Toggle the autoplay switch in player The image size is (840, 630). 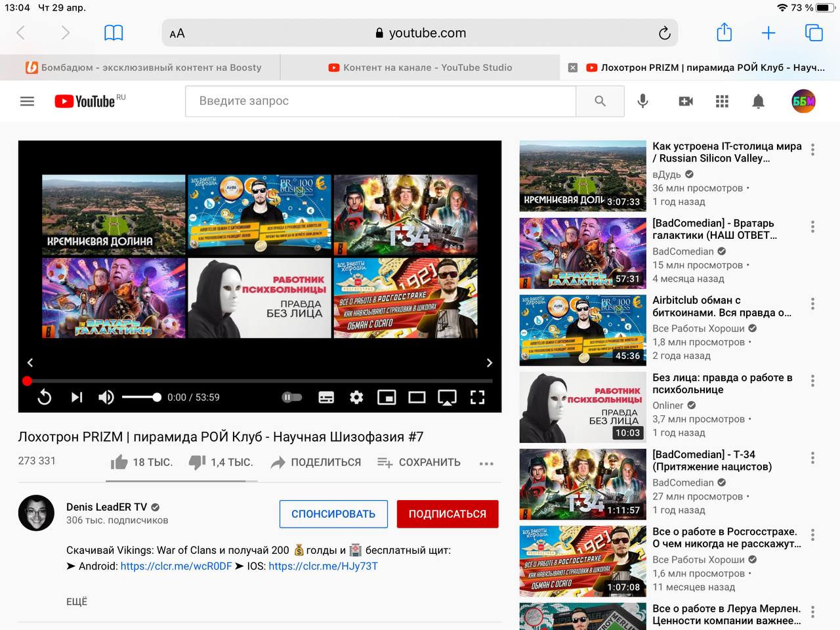point(292,397)
